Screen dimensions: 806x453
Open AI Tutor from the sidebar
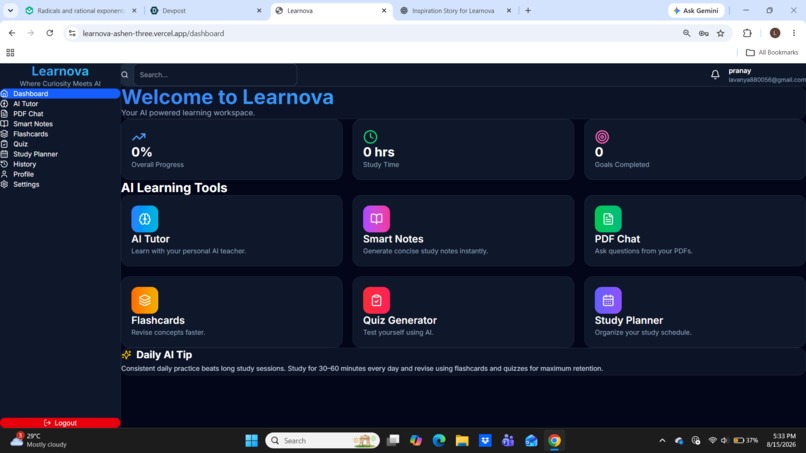(x=60, y=104)
